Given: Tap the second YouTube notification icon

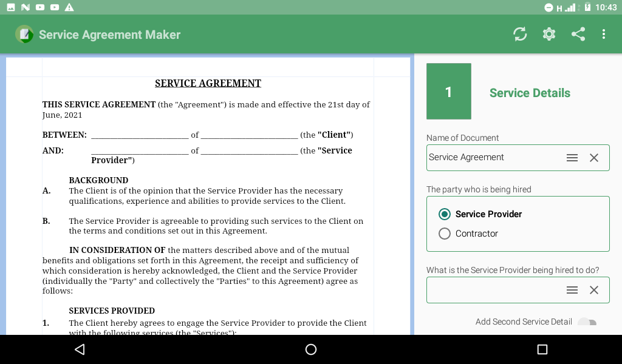Looking at the screenshot, I should [x=55, y=7].
